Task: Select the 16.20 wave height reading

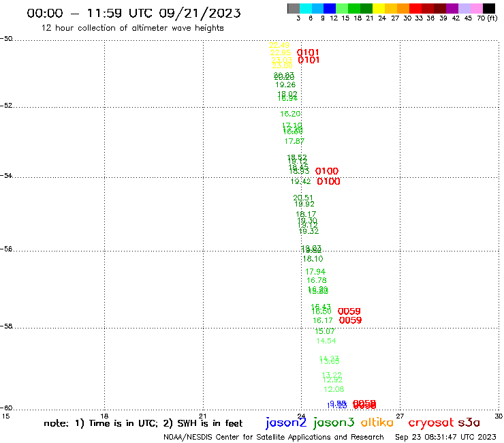Action: (x=290, y=114)
